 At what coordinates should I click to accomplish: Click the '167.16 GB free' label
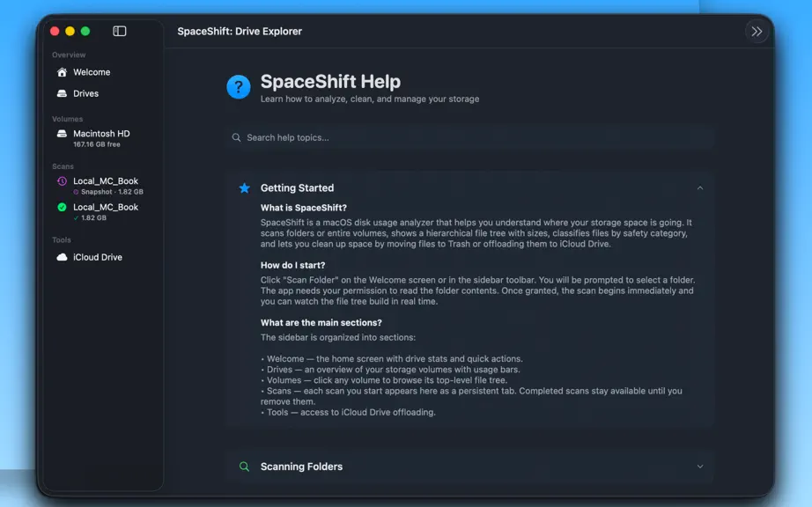[x=97, y=144]
